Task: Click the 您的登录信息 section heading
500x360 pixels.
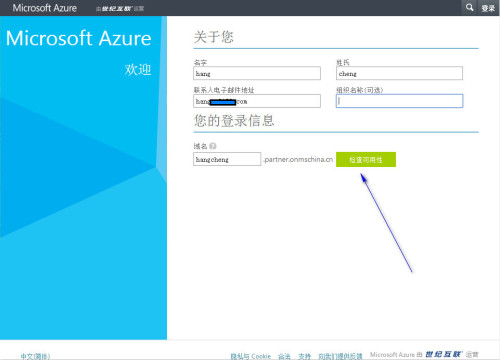Action: 234,120
